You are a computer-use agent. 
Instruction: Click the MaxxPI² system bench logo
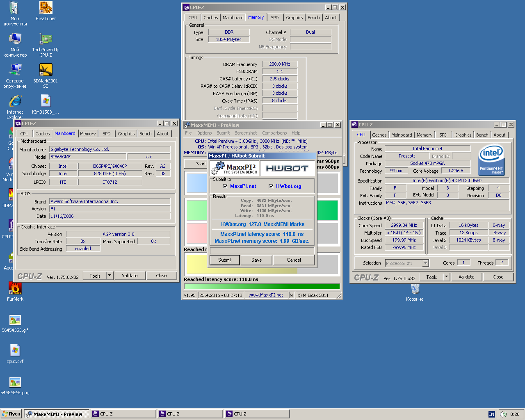234,168
